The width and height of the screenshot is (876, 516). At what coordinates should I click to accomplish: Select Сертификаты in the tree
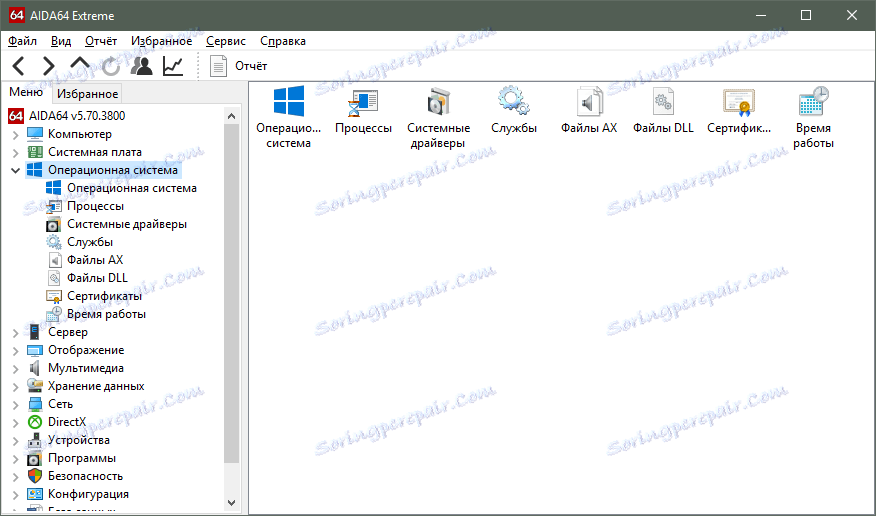click(x=104, y=296)
